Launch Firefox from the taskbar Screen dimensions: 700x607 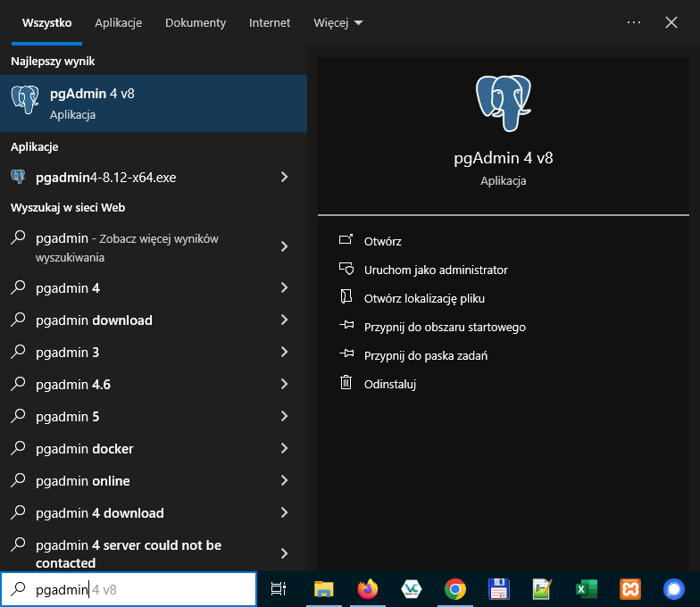368,589
